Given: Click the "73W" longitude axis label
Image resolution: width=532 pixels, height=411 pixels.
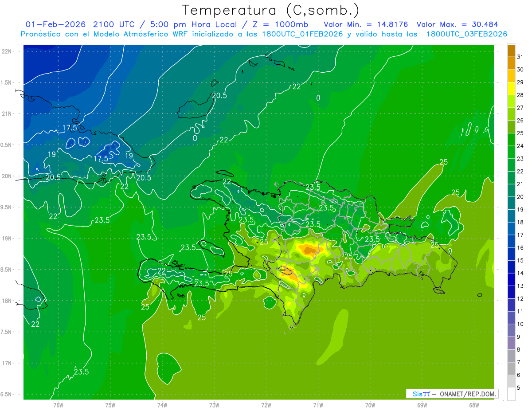Looking at the screenshot, I should click(214, 405).
